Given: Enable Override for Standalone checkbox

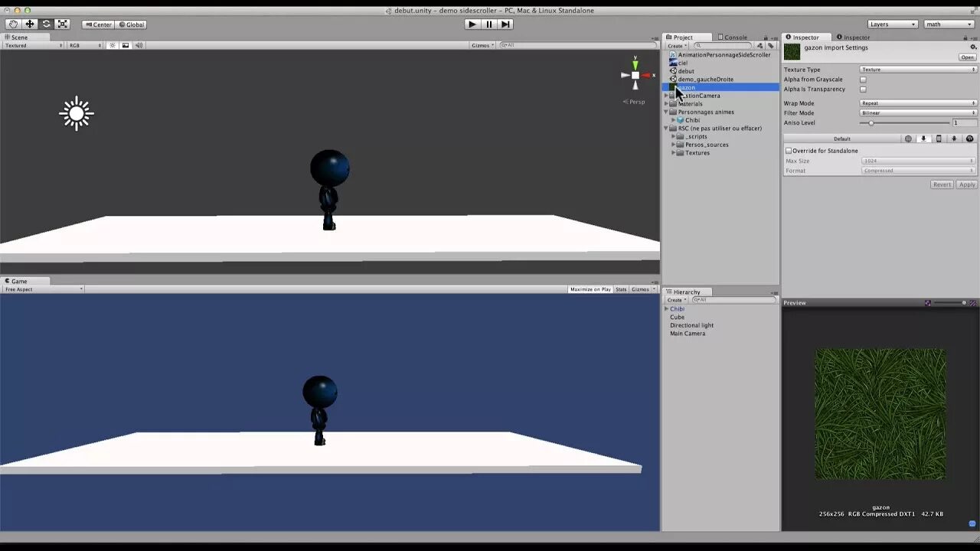Looking at the screenshot, I should [x=789, y=151].
